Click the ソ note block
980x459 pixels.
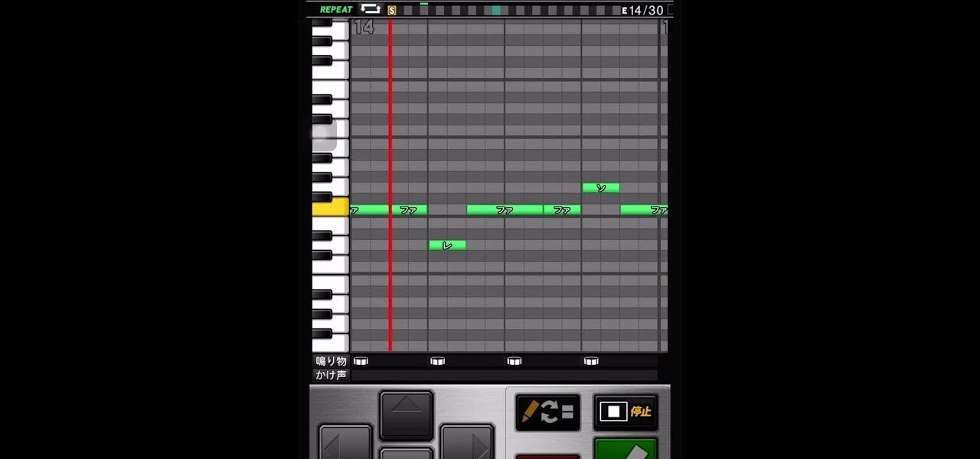[x=601, y=187]
